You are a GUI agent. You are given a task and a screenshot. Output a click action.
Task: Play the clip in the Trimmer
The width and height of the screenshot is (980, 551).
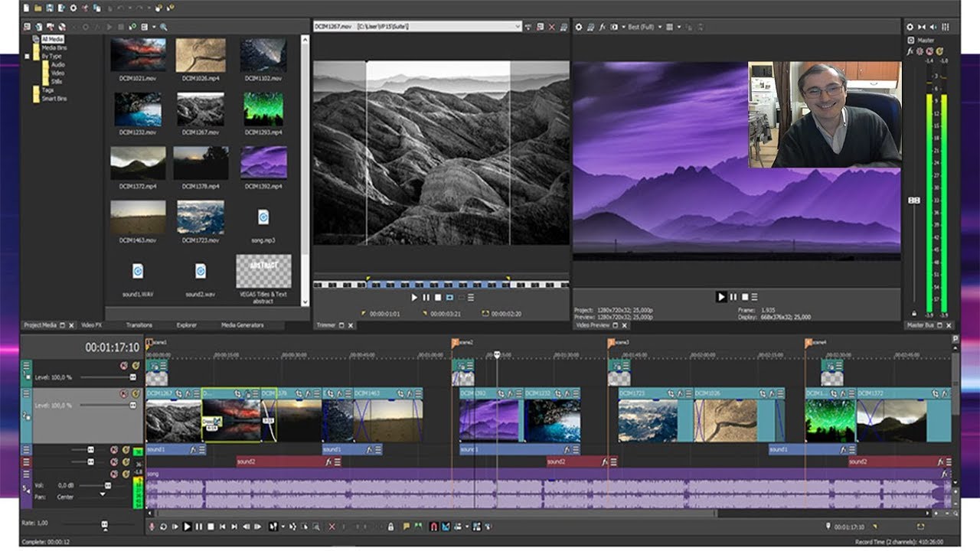(x=414, y=297)
